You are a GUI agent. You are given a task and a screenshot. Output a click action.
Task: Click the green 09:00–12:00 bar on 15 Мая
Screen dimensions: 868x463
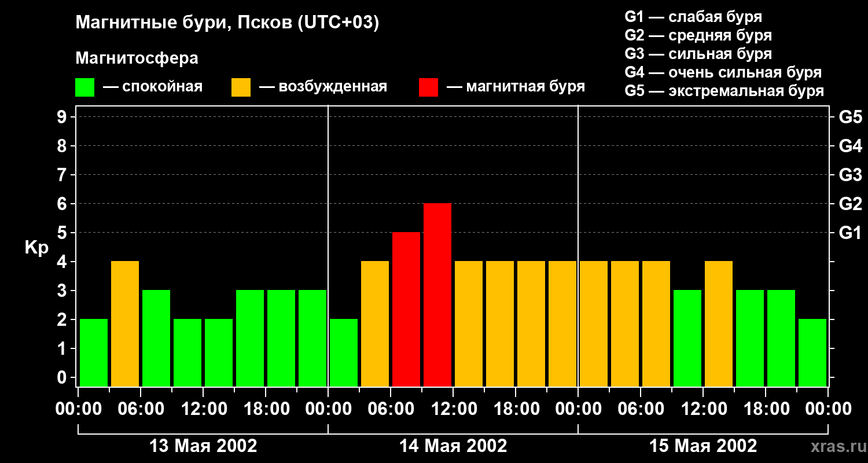click(687, 338)
